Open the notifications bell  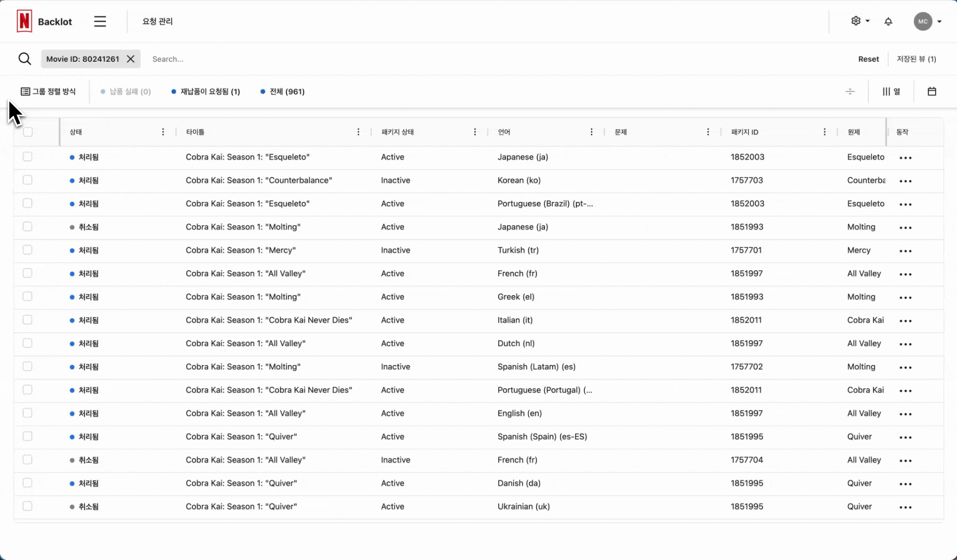[888, 21]
